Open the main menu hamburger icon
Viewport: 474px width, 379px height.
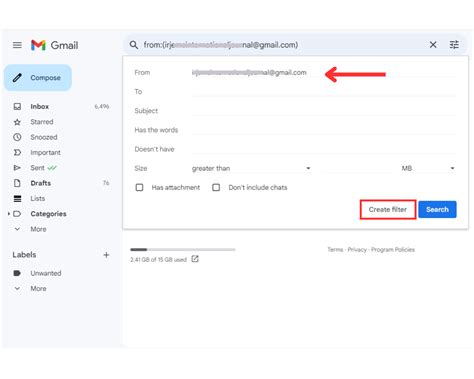click(x=17, y=45)
